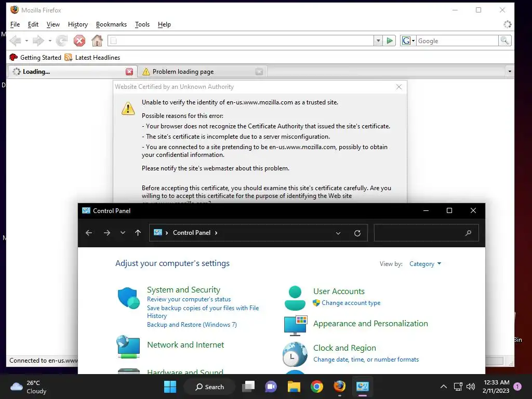Open Appearance and Personalization category
Screen dimensions: 532x399
(x=370, y=324)
